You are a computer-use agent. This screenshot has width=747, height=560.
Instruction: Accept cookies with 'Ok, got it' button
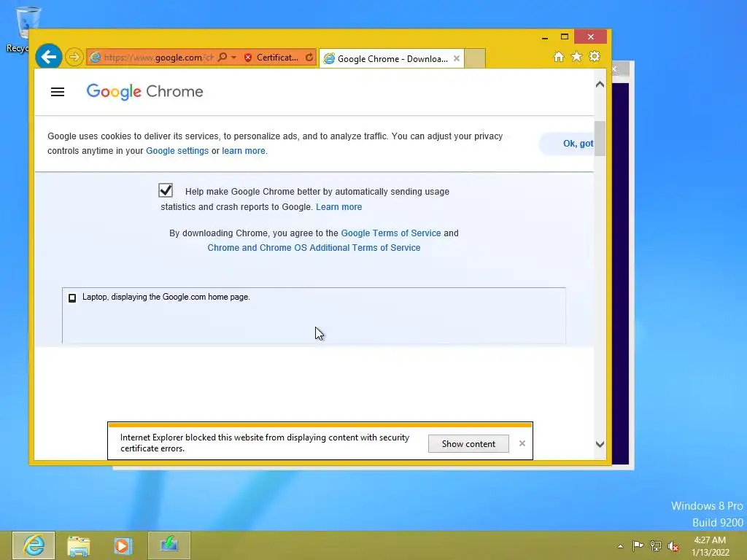[567, 144]
